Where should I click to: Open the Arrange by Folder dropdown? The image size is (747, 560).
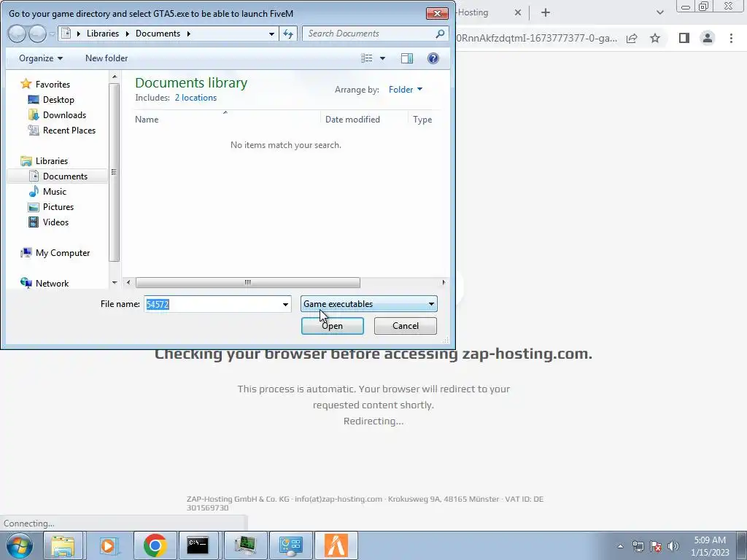tap(406, 89)
